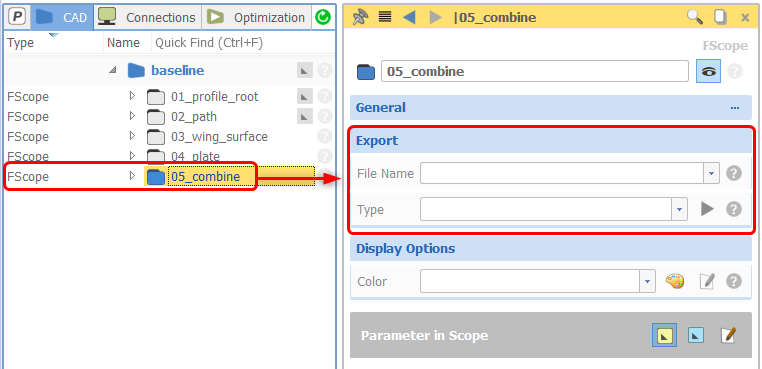
Task: Edit the 05_combine name field
Action: (x=535, y=71)
